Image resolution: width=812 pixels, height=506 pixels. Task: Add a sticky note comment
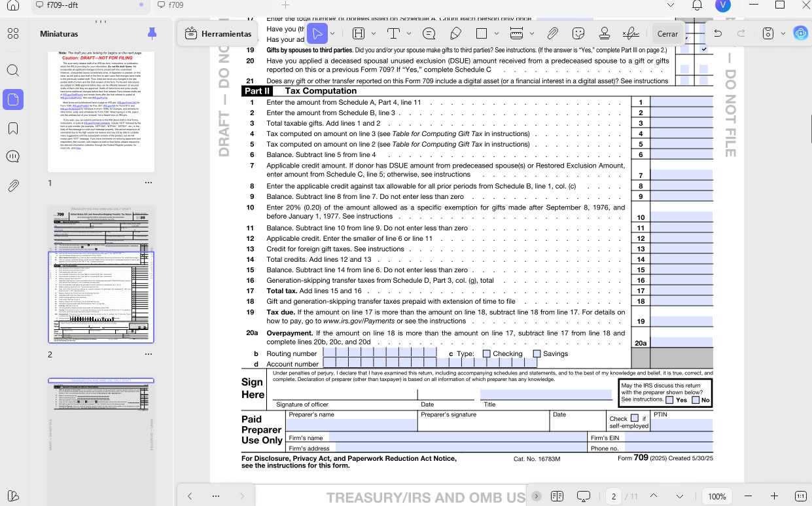tap(429, 33)
